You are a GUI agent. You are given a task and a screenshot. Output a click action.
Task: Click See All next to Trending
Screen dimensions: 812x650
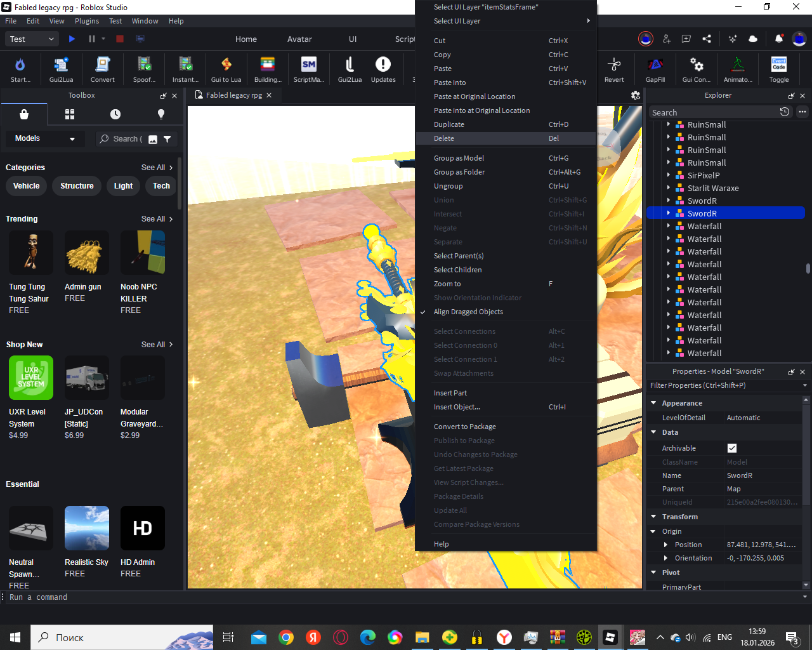(157, 219)
